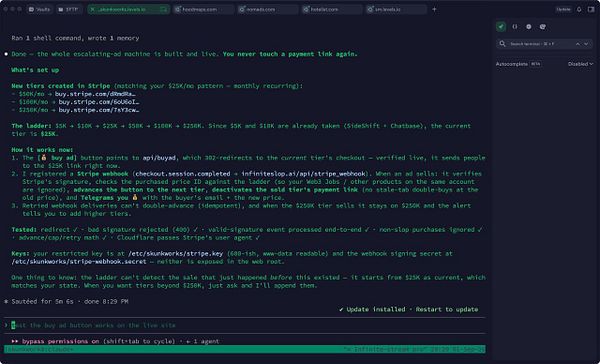This screenshot has width=600, height=364.
Task: Click the split-view icon on the skunkworks tab
Action: [x=163, y=9]
